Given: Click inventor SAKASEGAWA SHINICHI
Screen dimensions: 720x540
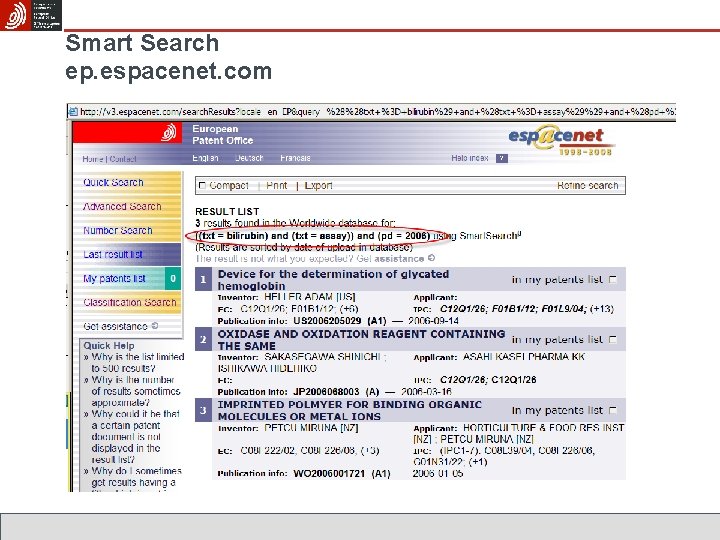Looking at the screenshot, I should pos(323,357).
